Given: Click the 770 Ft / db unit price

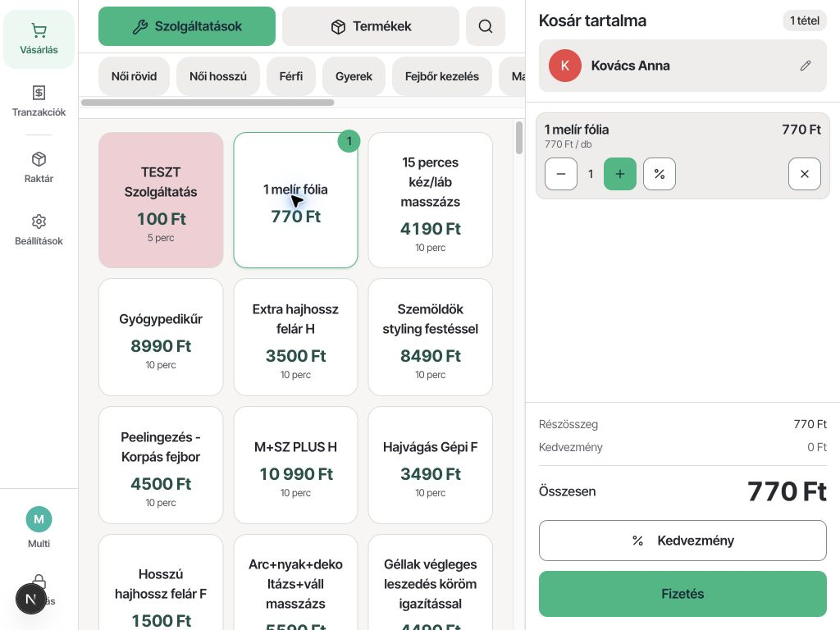Looking at the screenshot, I should pyautogui.click(x=568, y=144).
